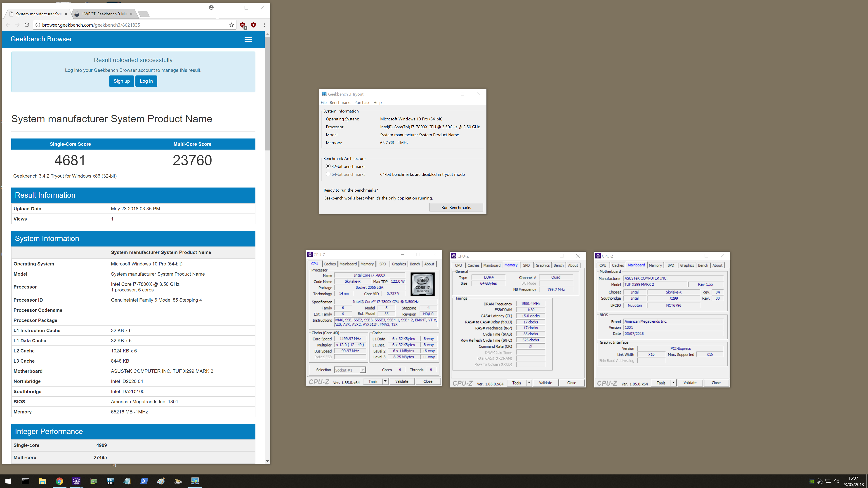Open HWMonitor from the taskbar
The image size is (868, 488).
(110, 481)
